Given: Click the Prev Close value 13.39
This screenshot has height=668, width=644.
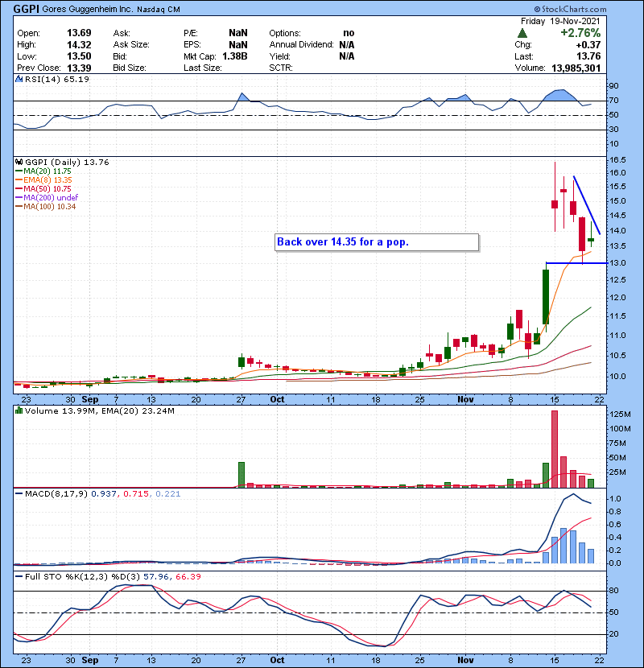Looking at the screenshot, I should [79, 68].
